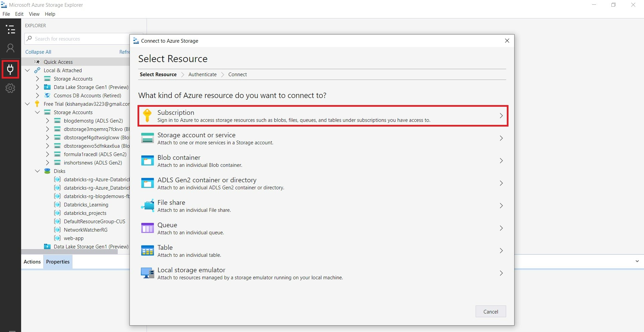Viewport: 644px width, 332px height.
Task: Click the Queue icon
Action: (x=147, y=228)
